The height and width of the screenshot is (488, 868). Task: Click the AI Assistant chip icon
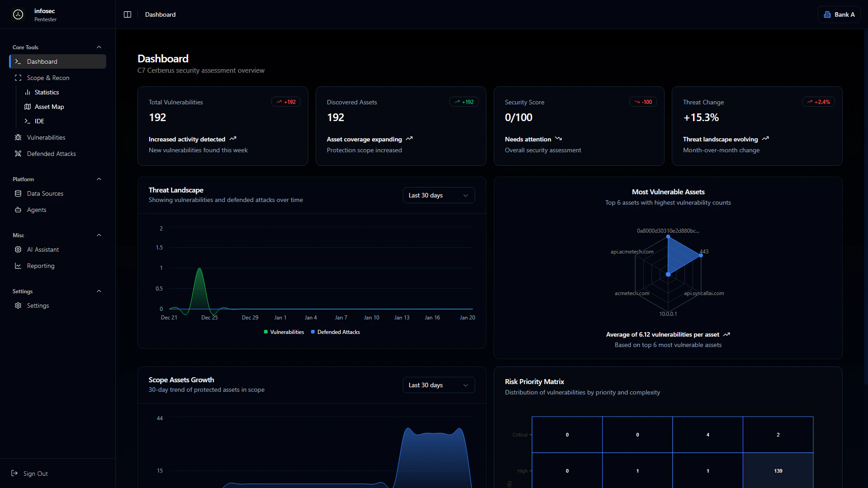pyautogui.click(x=18, y=249)
